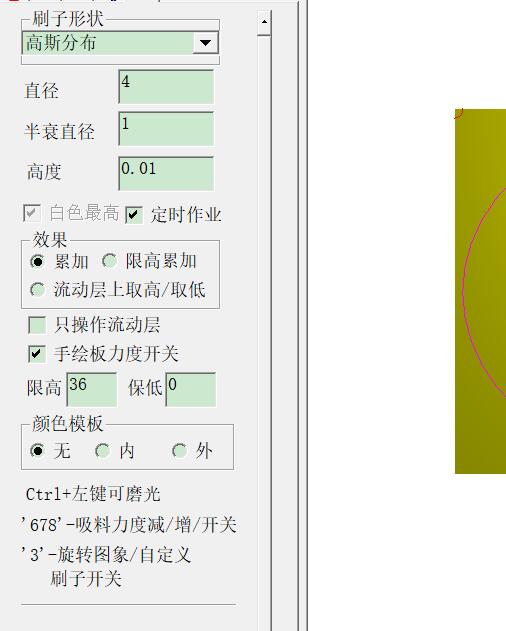Select the 限高累加 radio button
This screenshot has width=506, height=631.
(x=110, y=261)
